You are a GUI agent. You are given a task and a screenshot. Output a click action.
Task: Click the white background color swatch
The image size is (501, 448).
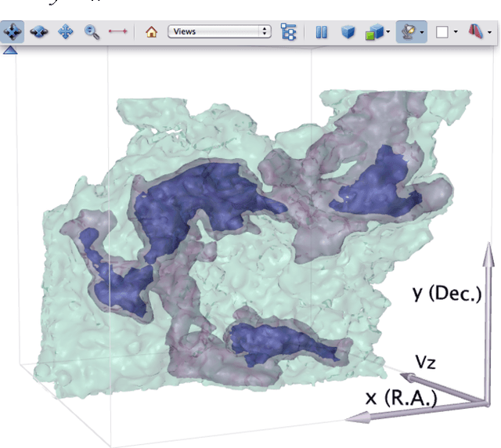click(442, 32)
